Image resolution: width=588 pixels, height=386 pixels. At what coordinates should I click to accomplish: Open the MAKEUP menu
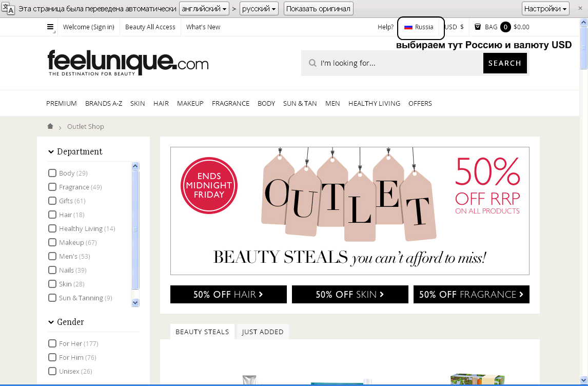[x=190, y=103]
